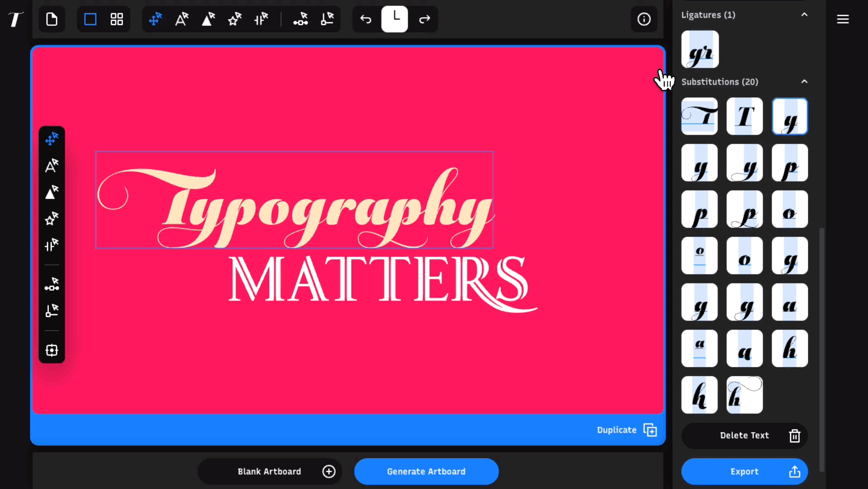The width and height of the screenshot is (868, 489).
Task: Click the Generate Artboard button
Action: point(426,472)
